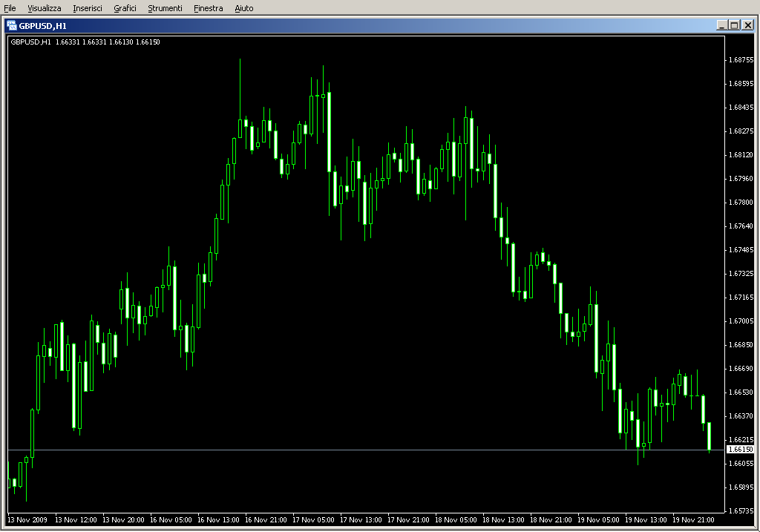Image resolution: width=760 pixels, height=532 pixels.
Task: Click the 1.68755 level on price axis
Action: pos(741,59)
